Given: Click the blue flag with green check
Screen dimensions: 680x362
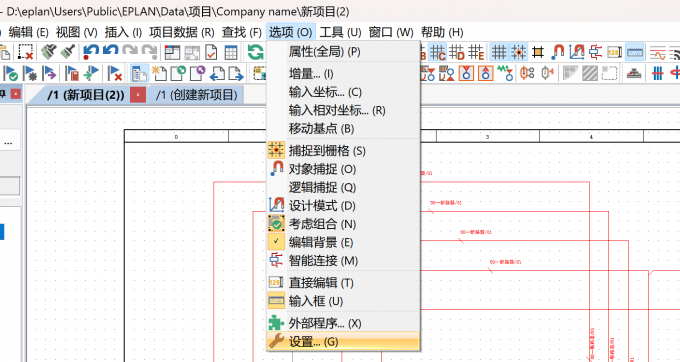Looking at the screenshot, I should [11, 73].
